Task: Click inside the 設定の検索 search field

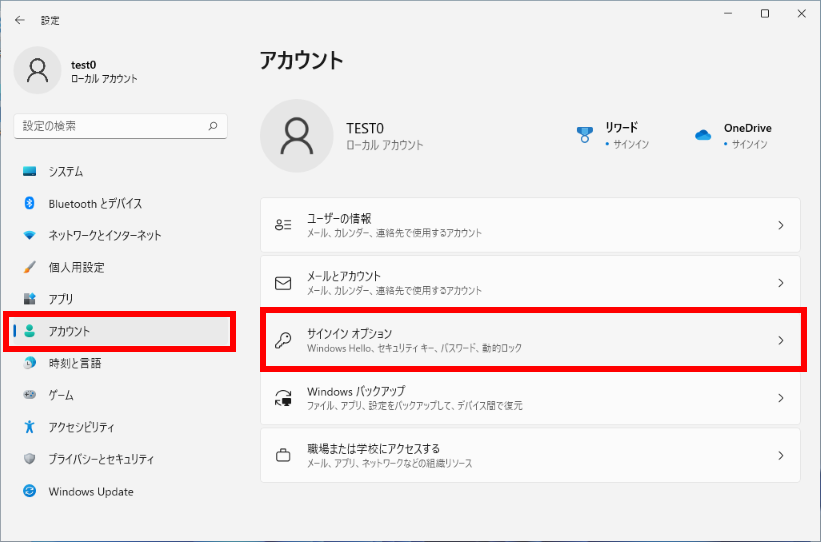Action: tap(110, 127)
